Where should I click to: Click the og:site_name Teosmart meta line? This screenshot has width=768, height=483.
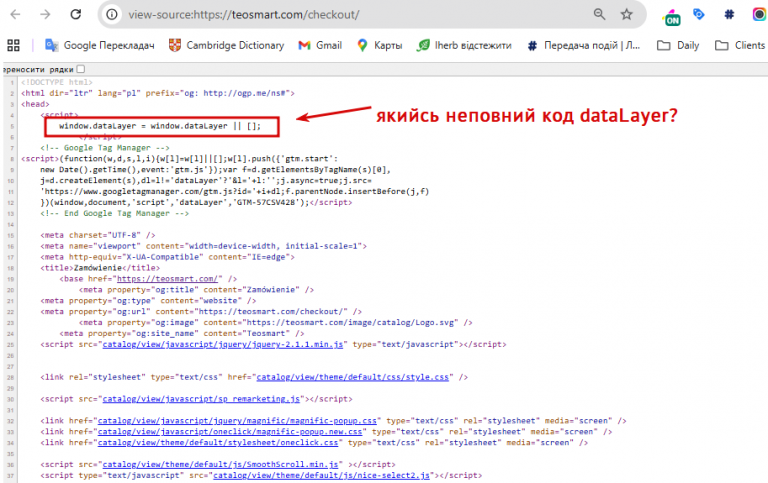coord(182,334)
